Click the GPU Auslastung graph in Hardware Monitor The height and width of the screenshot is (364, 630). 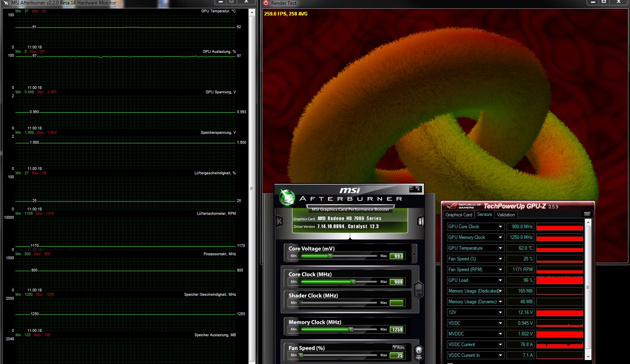pyautogui.click(x=125, y=72)
